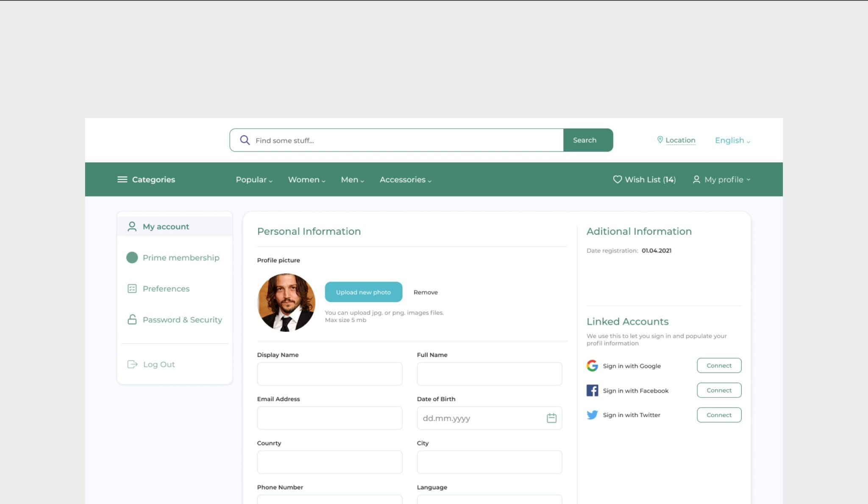
Task: Open Password & Security section
Action: click(175, 319)
